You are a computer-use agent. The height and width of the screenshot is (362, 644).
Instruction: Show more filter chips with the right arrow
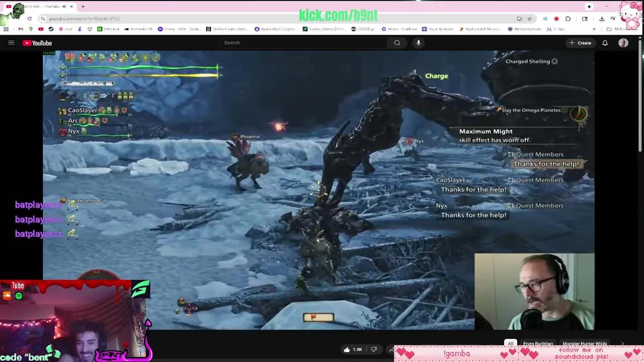click(622, 343)
